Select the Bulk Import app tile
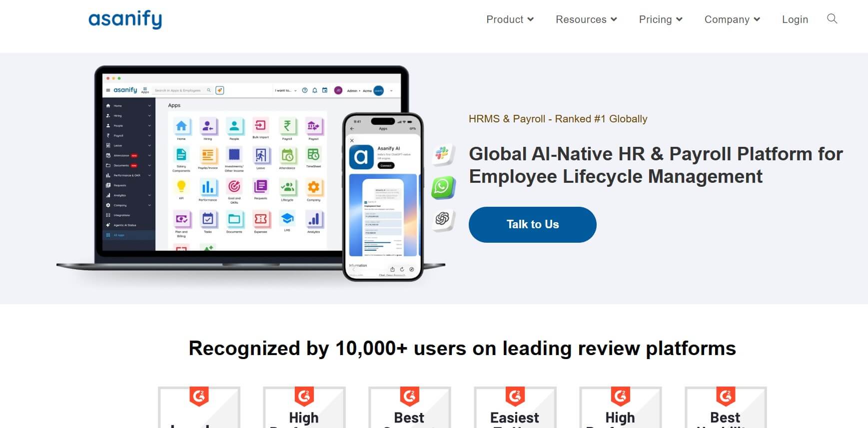The height and width of the screenshot is (428, 868). tap(260, 128)
